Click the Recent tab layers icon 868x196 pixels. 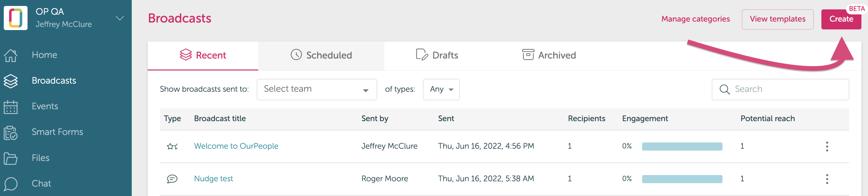186,54
